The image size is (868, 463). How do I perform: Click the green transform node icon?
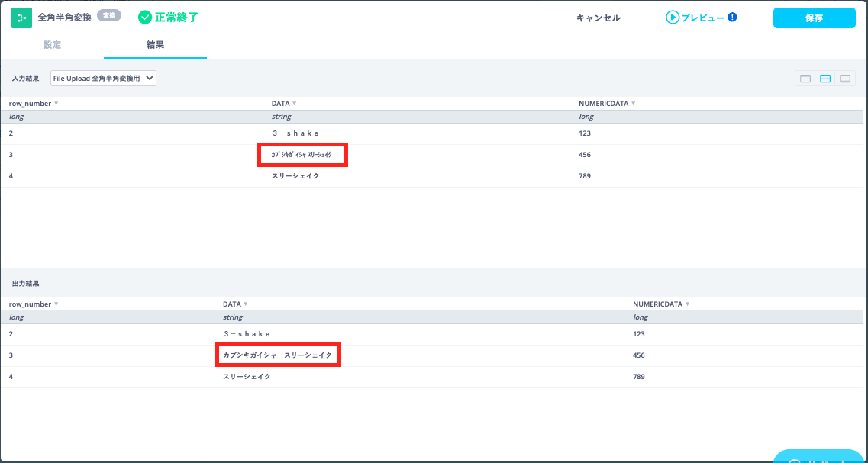point(21,18)
